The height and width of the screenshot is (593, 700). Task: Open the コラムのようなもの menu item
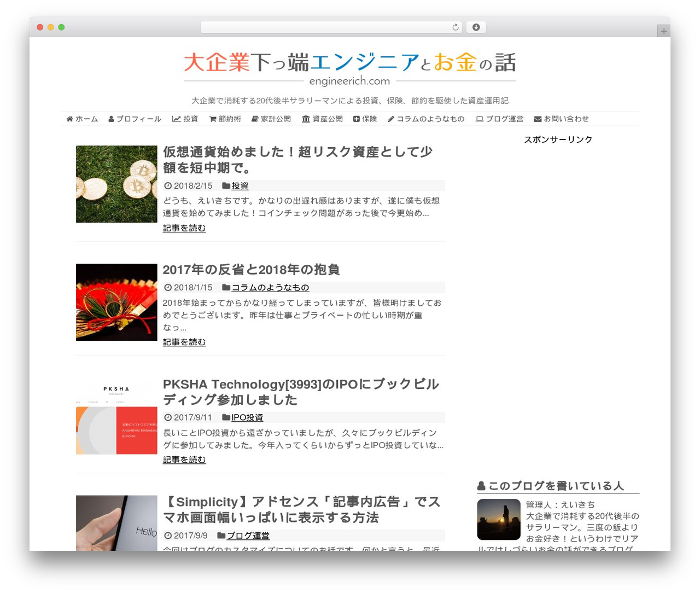tap(426, 119)
